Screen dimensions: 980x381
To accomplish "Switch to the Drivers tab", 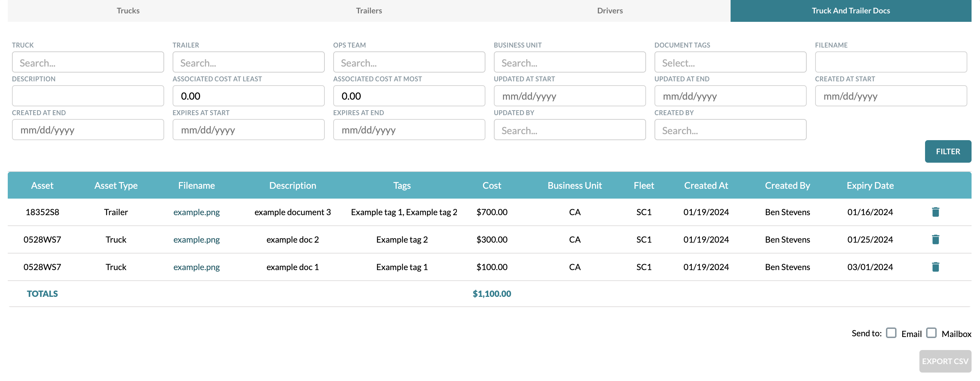I will pos(609,11).
